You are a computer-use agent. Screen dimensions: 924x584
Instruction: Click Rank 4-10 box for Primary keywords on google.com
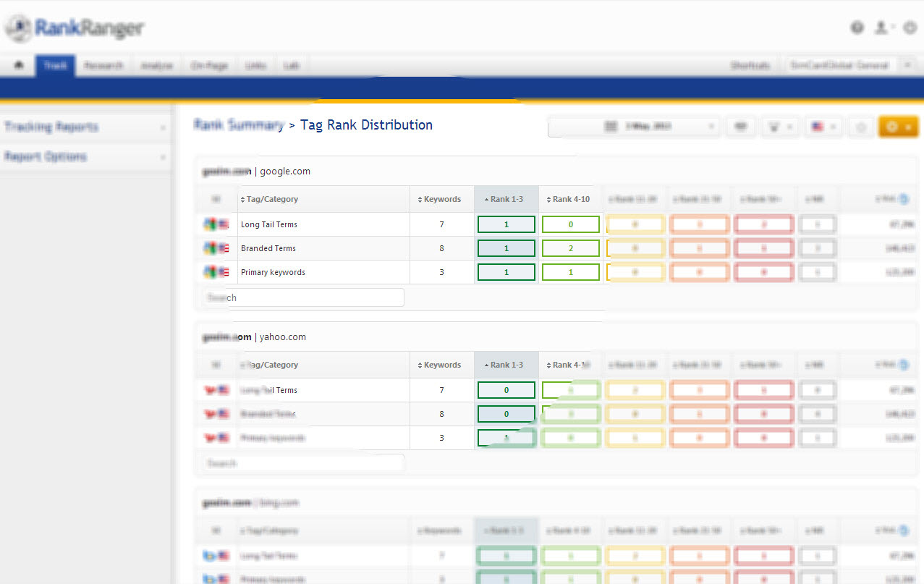[x=571, y=272]
